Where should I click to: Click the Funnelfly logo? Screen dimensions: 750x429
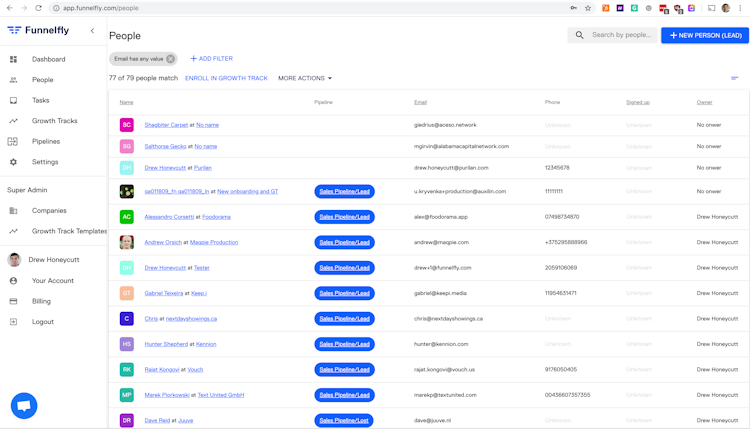[x=38, y=30]
